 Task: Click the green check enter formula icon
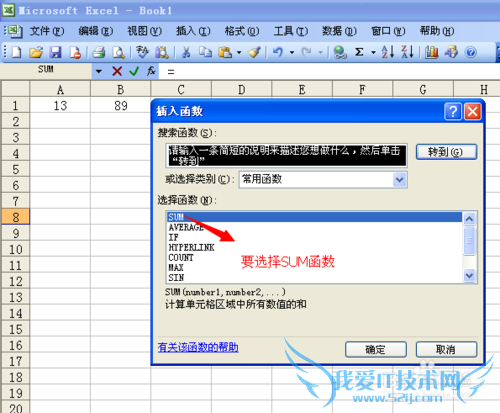click(x=134, y=71)
